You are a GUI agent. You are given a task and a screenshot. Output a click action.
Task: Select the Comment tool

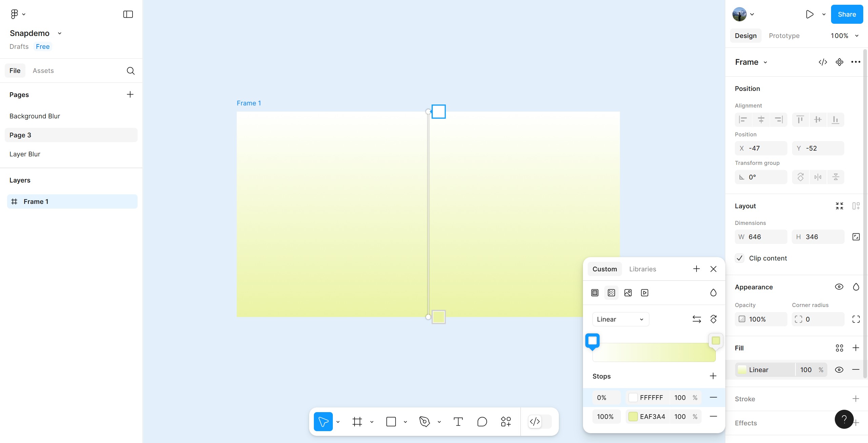[482, 422]
